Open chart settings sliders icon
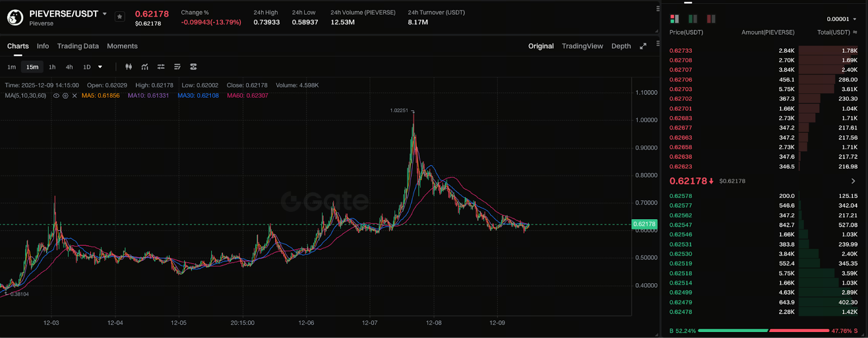The height and width of the screenshot is (338, 868). 161,67
